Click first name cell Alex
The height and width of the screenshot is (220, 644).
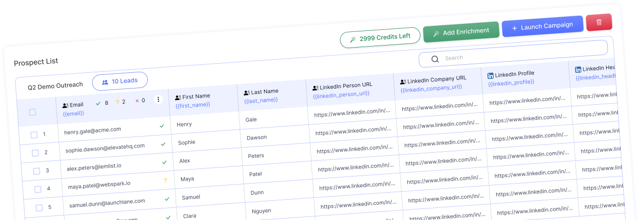pos(185,161)
